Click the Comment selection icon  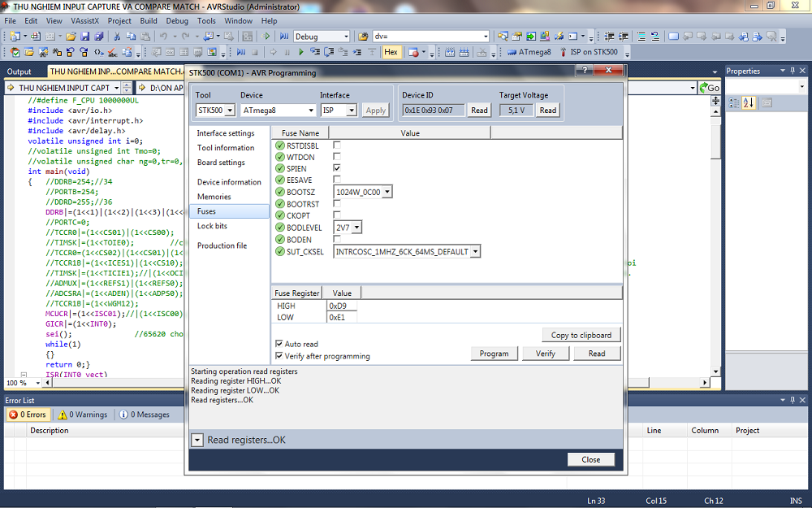click(641, 37)
